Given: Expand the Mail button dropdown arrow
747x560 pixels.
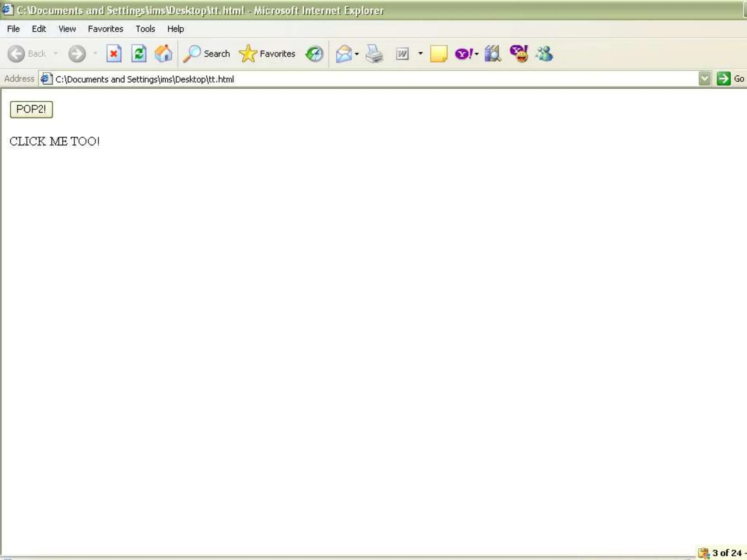Looking at the screenshot, I should (357, 54).
